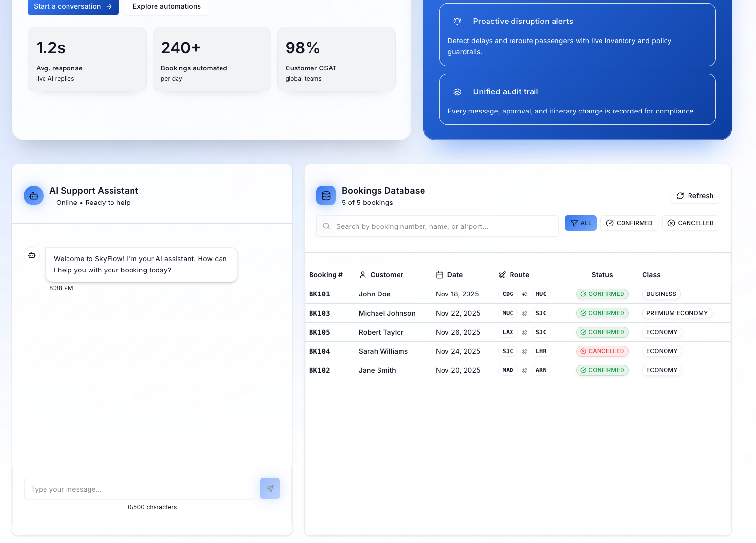Select booking row BK103 for Michael Johnson
Screen dimensions: 756x543
(440, 313)
